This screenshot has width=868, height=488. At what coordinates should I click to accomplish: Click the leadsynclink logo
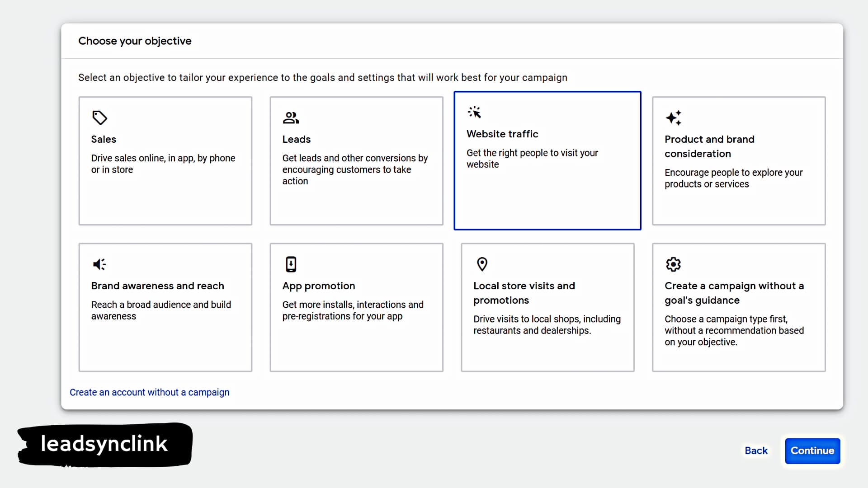[x=104, y=444]
